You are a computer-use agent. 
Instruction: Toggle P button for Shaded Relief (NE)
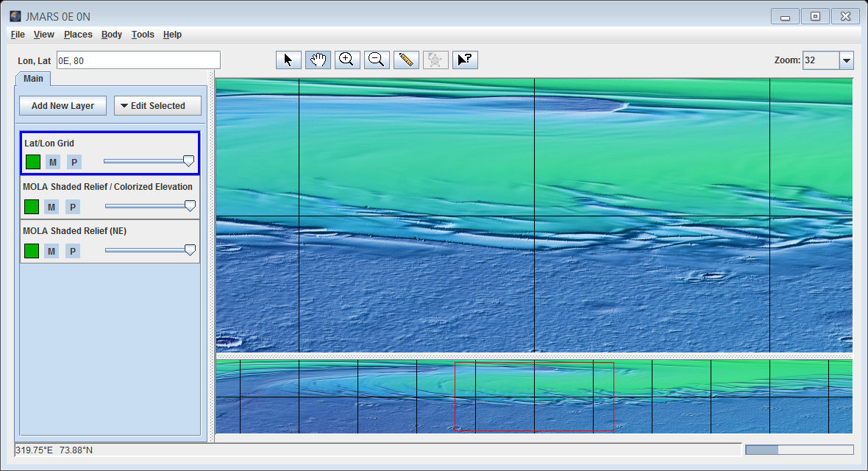pyautogui.click(x=73, y=251)
